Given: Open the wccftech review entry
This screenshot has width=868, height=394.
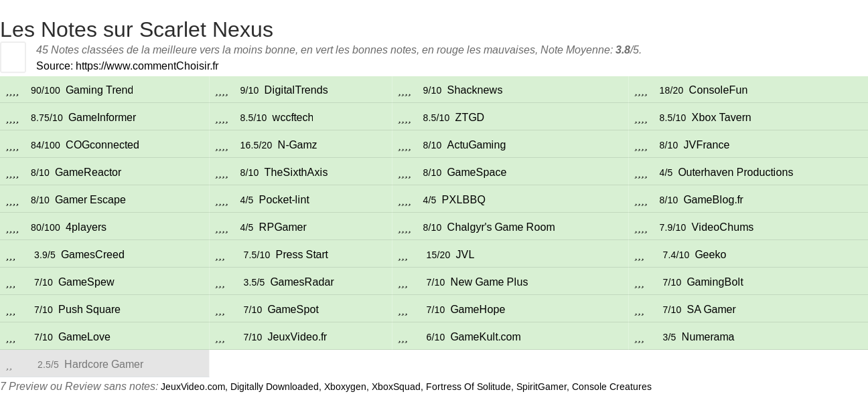Looking at the screenshot, I should pyautogui.click(x=293, y=118).
